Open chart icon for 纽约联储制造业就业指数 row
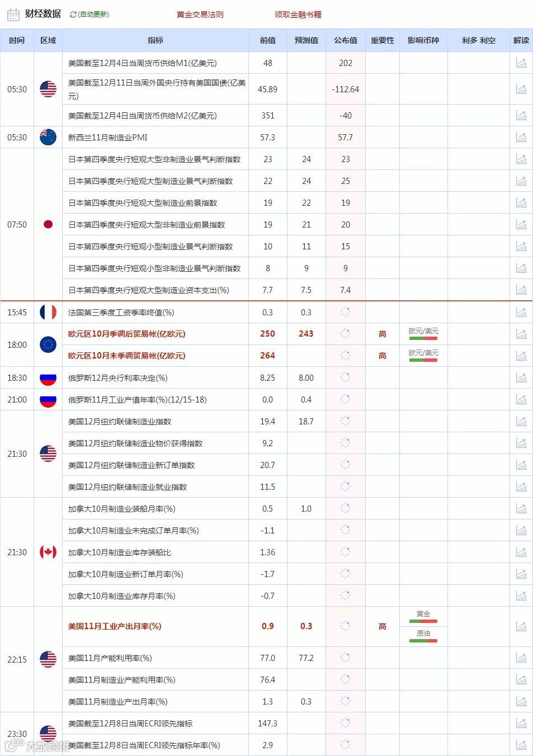The height and width of the screenshot is (756, 533). tap(521, 486)
